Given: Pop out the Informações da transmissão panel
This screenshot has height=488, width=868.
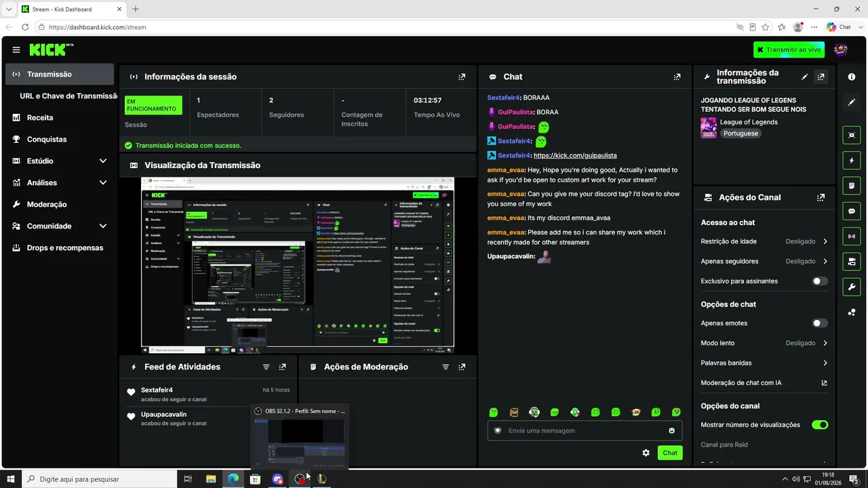Looking at the screenshot, I should click(x=821, y=77).
